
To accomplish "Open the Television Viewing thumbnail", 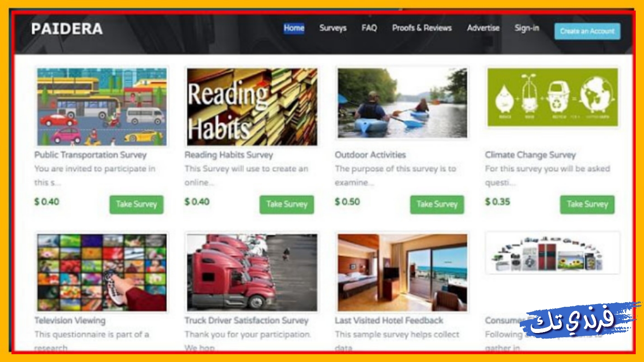I will point(102,272).
